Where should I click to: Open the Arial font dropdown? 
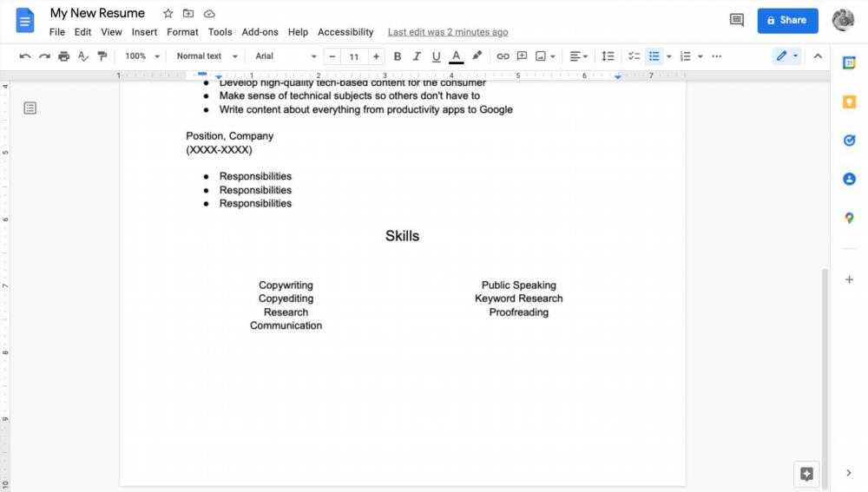click(286, 56)
